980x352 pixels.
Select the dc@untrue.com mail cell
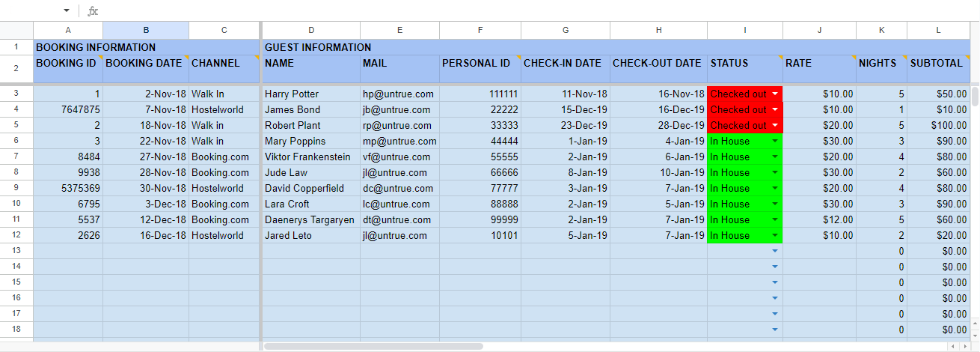399,189
